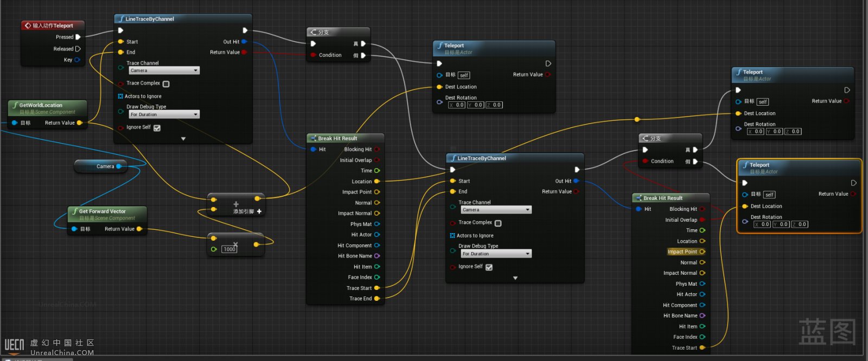Click the 目标 input pin of GetWorldLocation
The width and height of the screenshot is (868, 361).
tap(15, 123)
